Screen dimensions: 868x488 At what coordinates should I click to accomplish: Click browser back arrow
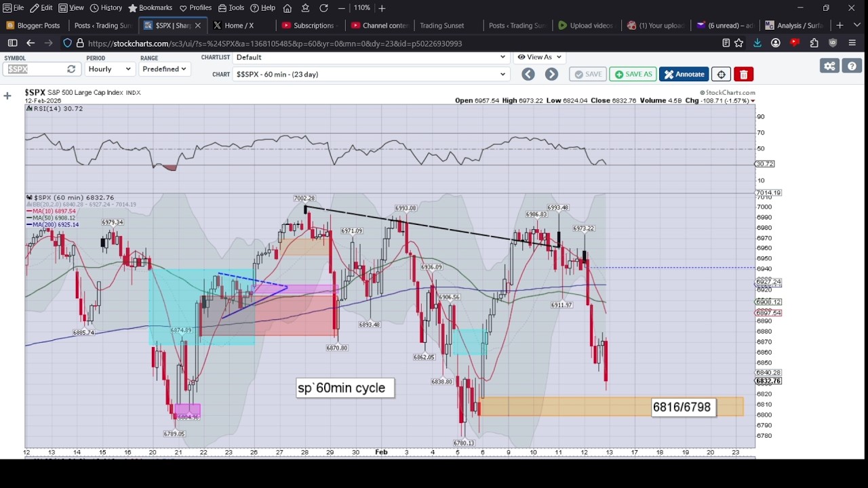coord(31,43)
